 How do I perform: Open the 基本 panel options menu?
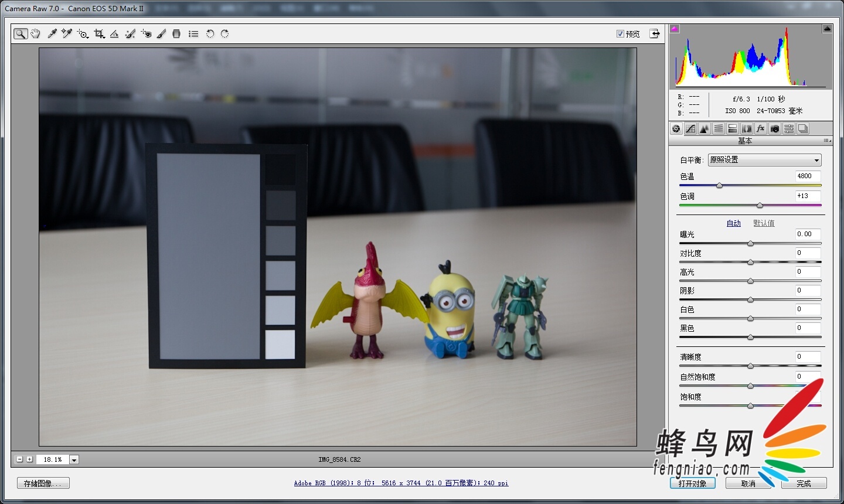click(x=826, y=141)
